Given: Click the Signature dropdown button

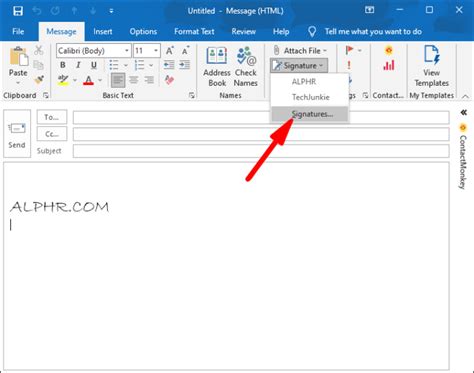Looking at the screenshot, I should coord(299,66).
